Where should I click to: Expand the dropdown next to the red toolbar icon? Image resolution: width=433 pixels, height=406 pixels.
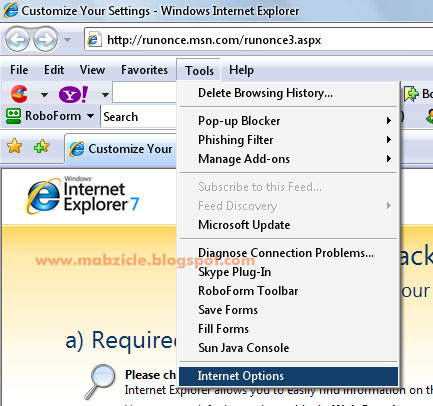44,95
